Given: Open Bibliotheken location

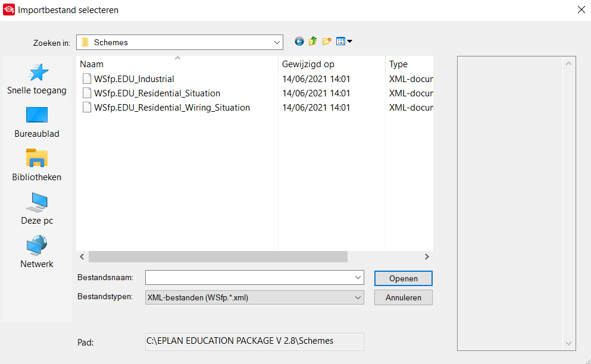Looking at the screenshot, I should [x=37, y=166].
